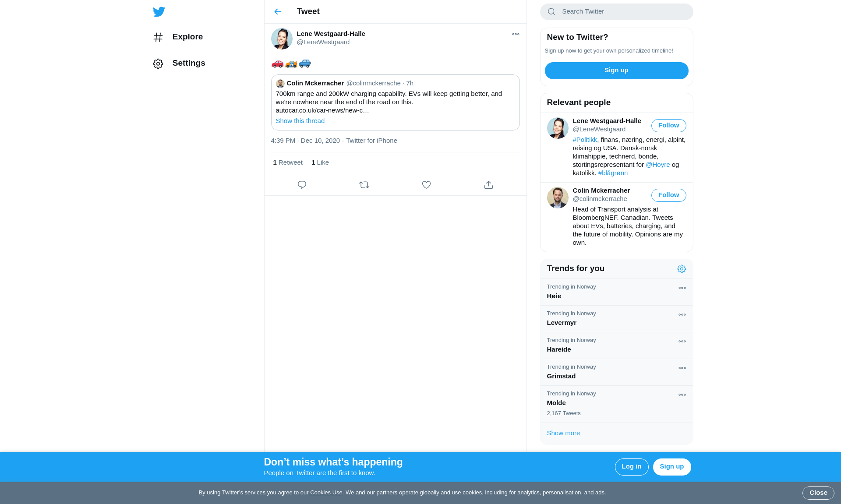Retweet using the retweet icon
Image resolution: width=841 pixels, height=504 pixels.
[x=364, y=185]
